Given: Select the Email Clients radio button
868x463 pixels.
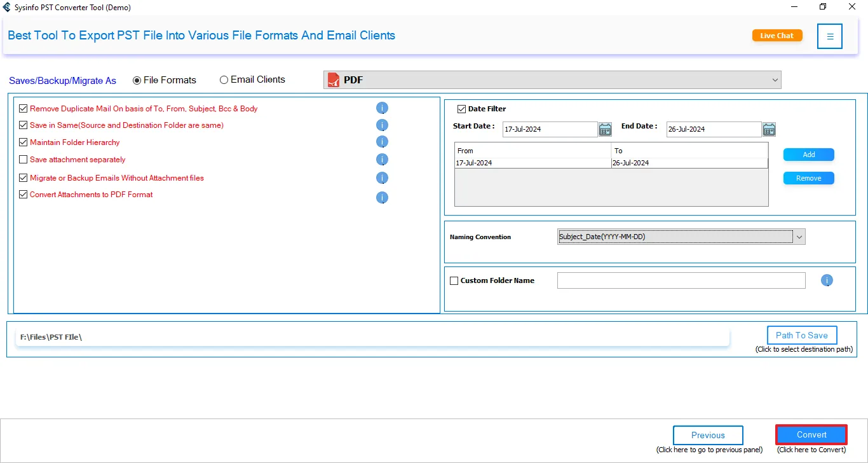Looking at the screenshot, I should [224, 80].
